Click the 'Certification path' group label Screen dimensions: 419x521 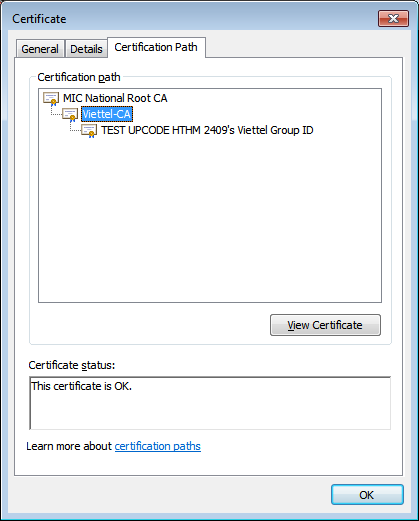[x=79, y=77]
